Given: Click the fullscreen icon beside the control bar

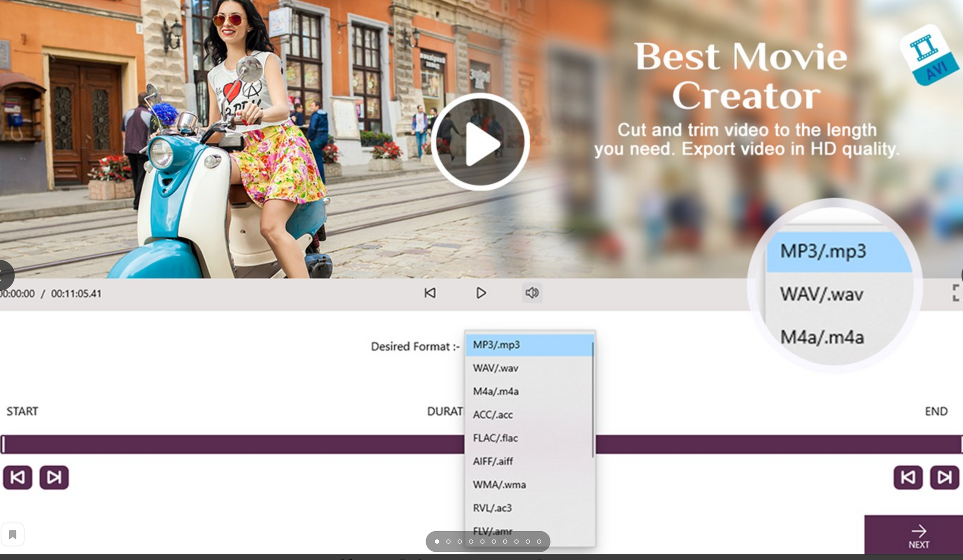Looking at the screenshot, I should point(956,293).
